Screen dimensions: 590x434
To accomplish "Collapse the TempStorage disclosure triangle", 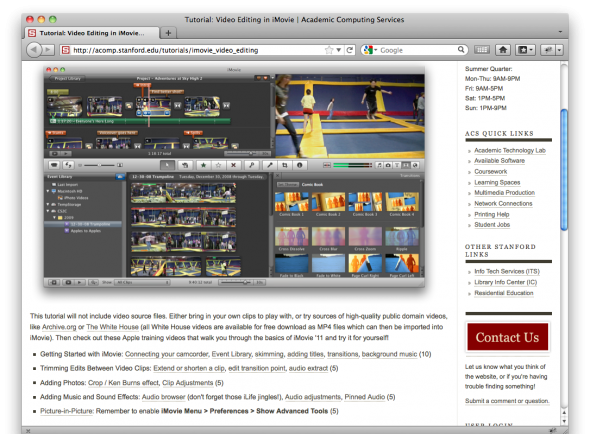I will pos(48,204).
